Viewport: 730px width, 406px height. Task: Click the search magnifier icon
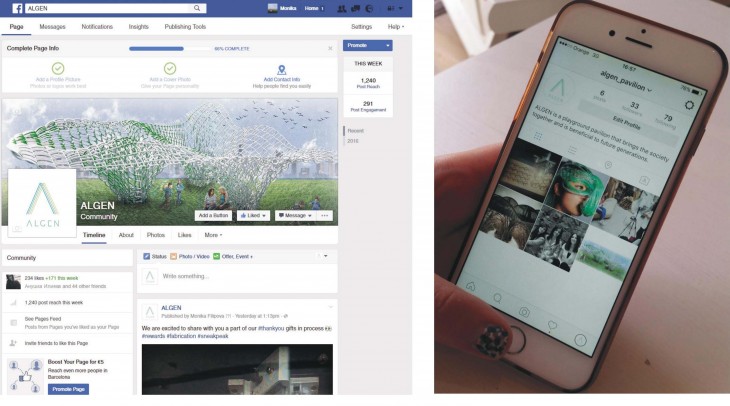[197, 8]
